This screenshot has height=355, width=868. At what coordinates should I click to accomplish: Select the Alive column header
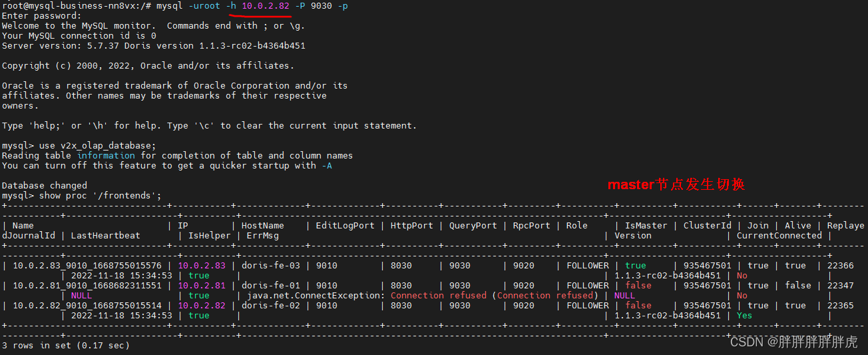(x=798, y=226)
